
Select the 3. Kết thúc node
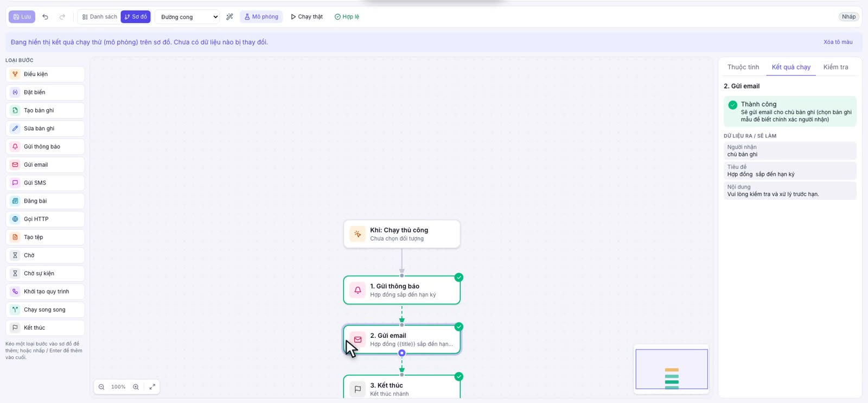click(x=402, y=388)
